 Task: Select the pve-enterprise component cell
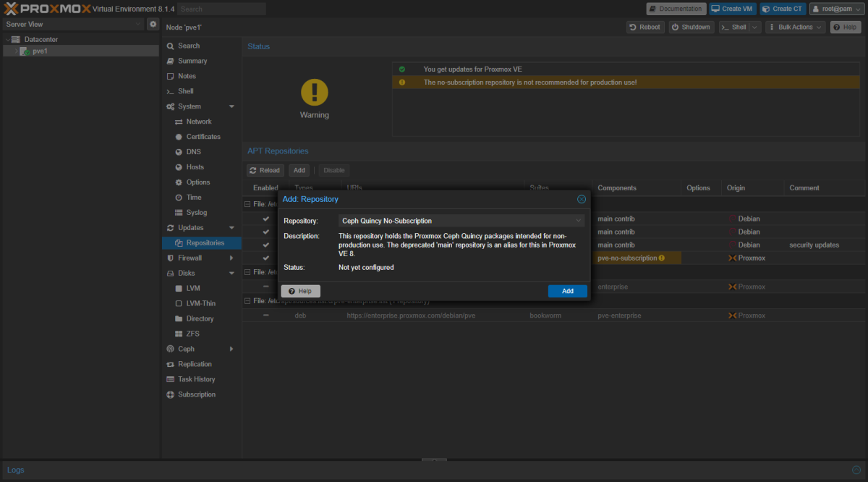(x=637, y=316)
